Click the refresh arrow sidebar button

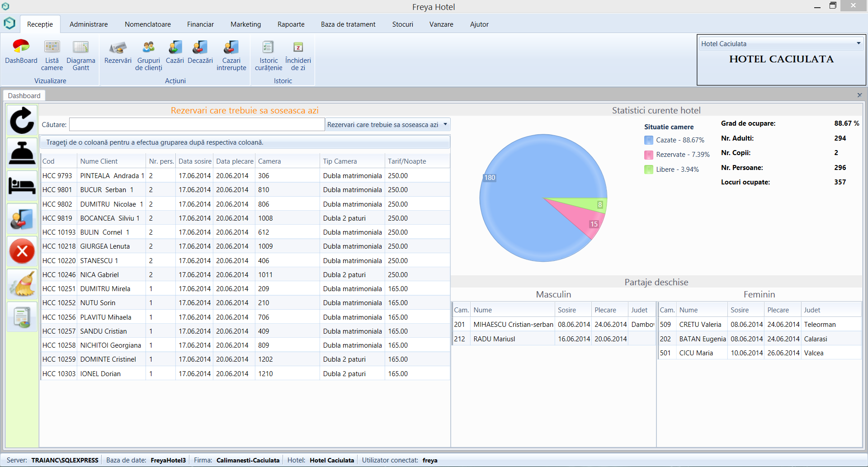(x=22, y=120)
